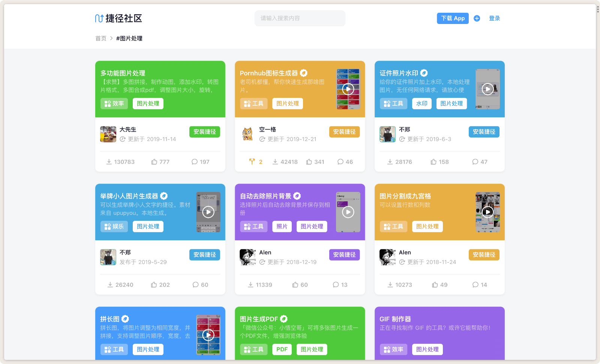Select the 效率 tag on 多功能图片处理

[114, 103]
